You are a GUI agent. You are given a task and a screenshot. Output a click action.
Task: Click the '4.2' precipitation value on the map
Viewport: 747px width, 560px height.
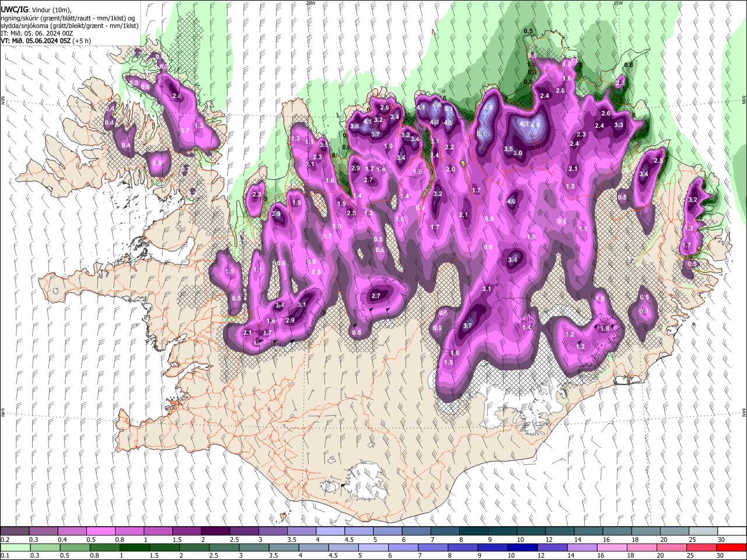tap(523, 124)
